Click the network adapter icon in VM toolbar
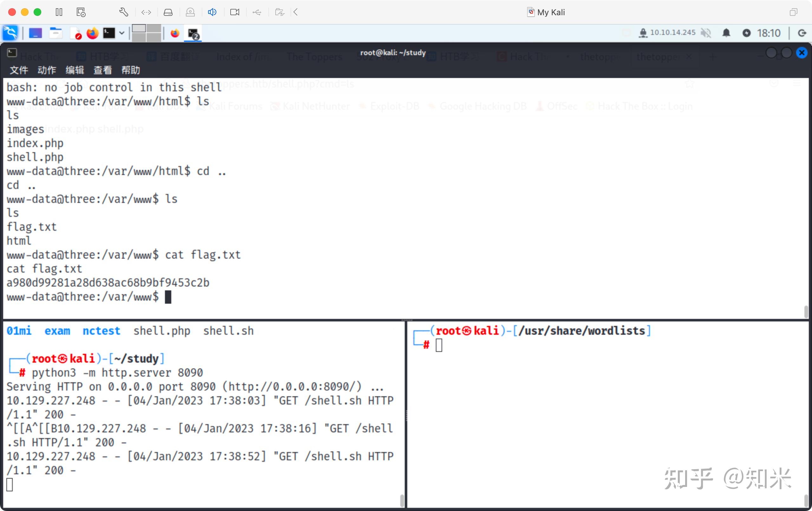Viewport: 812px width, 511px height. click(x=146, y=12)
